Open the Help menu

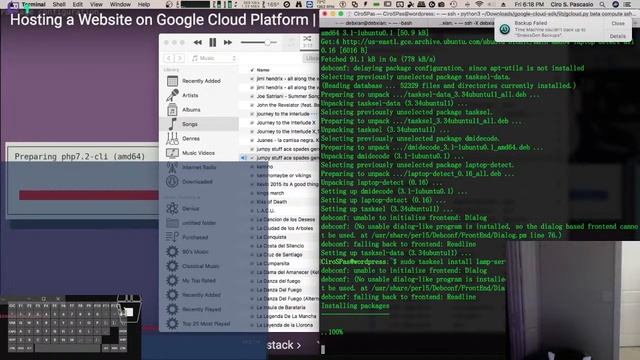[x=144, y=4]
